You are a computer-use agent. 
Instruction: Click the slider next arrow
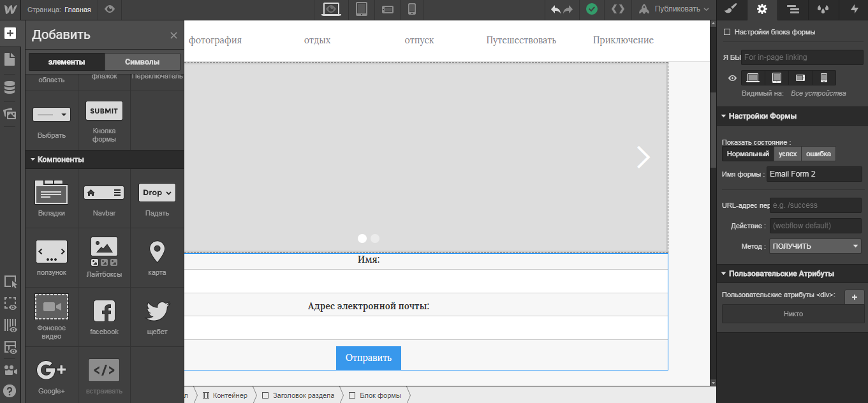coord(644,157)
